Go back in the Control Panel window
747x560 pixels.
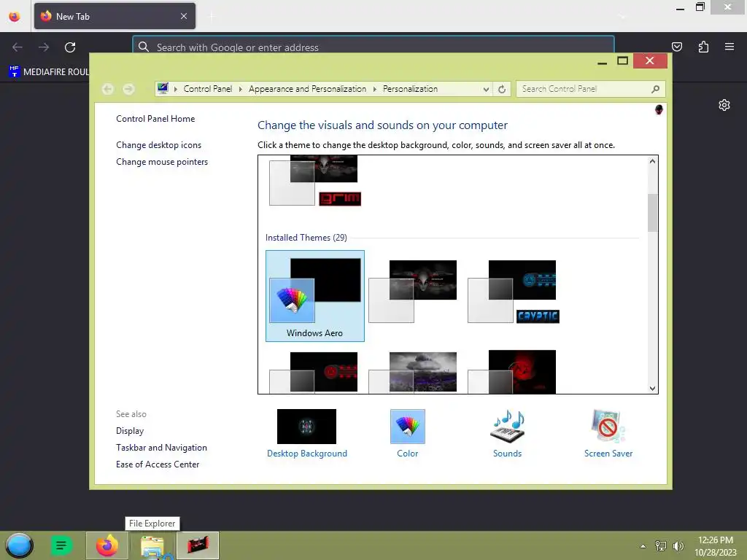click(x=108, y=89)
